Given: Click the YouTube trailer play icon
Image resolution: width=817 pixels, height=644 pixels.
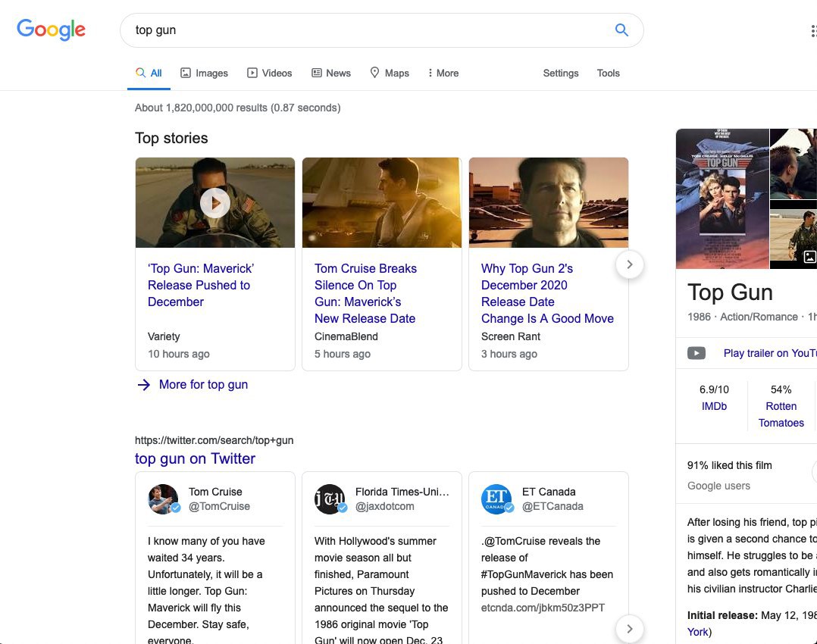Looking at the screenshot, I should pyautogui.click(x=696, y=353).
